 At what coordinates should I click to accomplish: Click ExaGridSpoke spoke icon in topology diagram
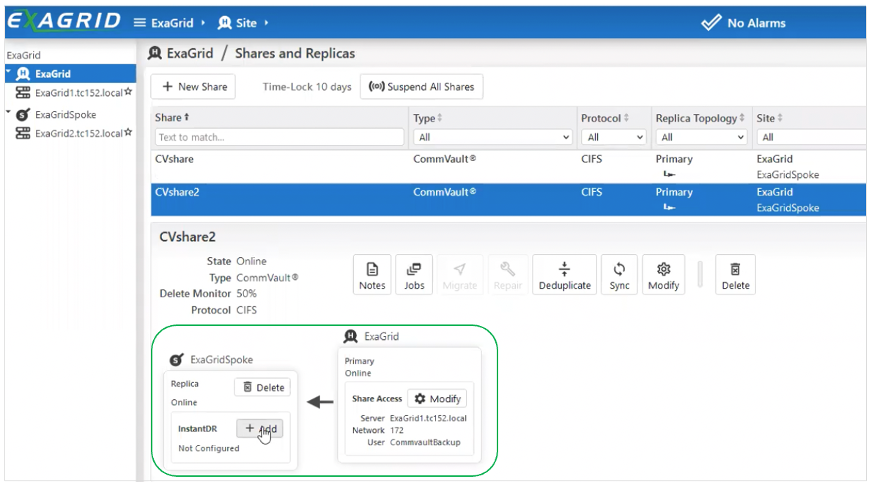176,360
